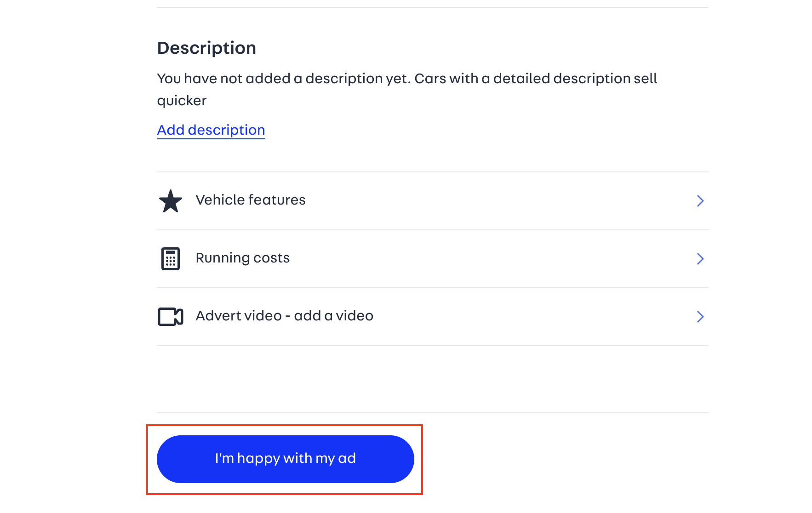The image size is (812, 513).
Task: Click the word 'happy' on the blue button
Action: click(258, 458)
